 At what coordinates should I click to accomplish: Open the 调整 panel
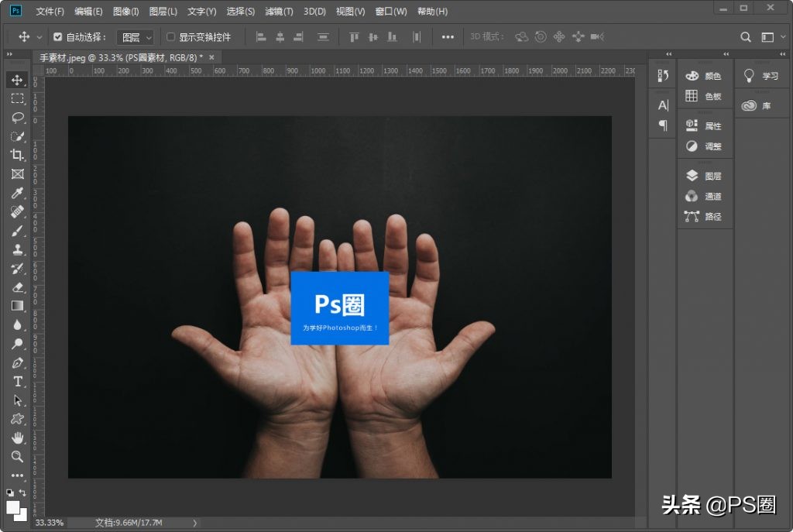coord(703,146)
